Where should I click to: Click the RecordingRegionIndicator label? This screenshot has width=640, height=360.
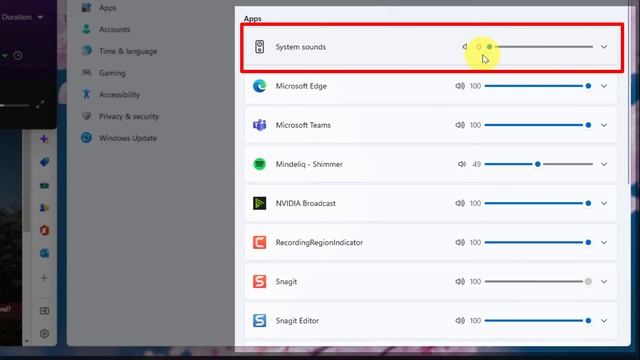click(319, 242)
